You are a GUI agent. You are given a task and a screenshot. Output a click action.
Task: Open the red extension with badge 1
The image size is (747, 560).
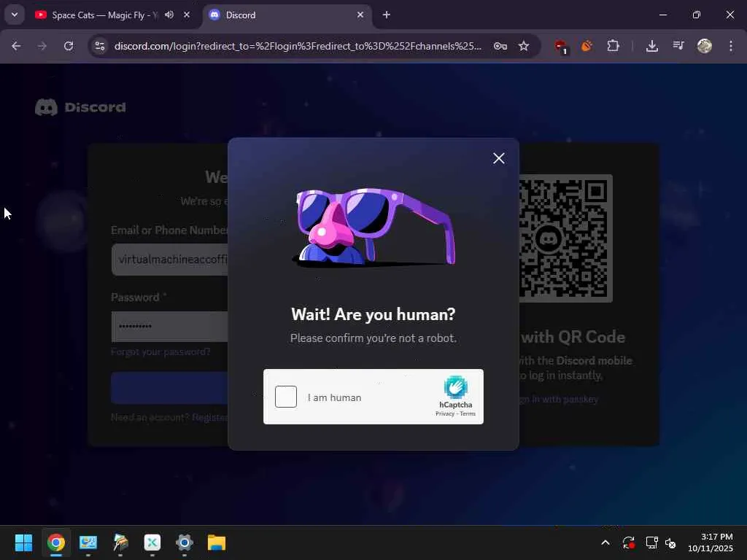[561, 47]
